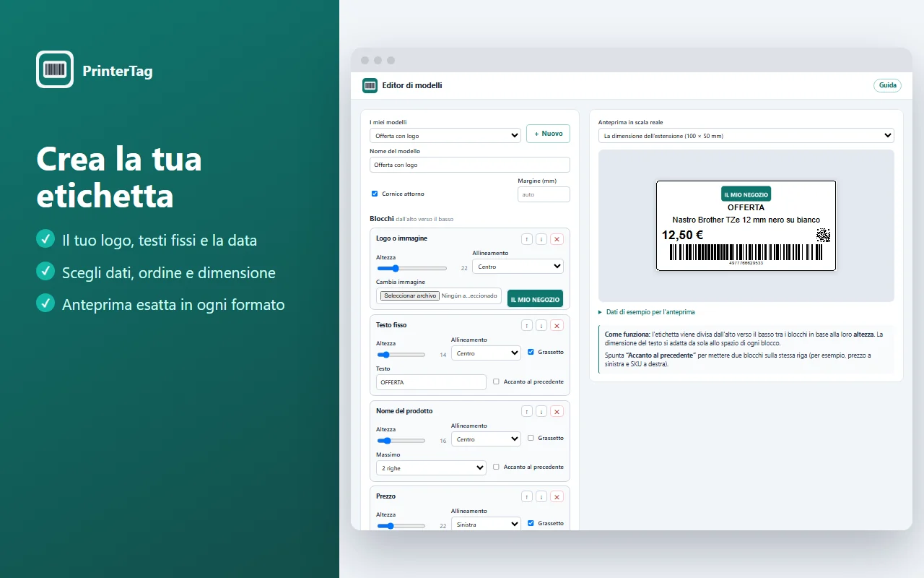Screen dimensions: 924x578
Task: Move the Nome del prodotto block down
Action: coord(542,411)
